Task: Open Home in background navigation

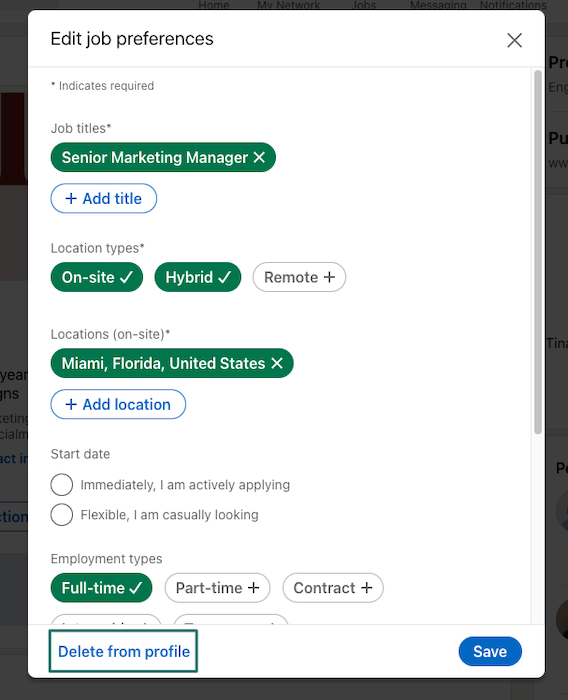Action: (x=214, y=5)
